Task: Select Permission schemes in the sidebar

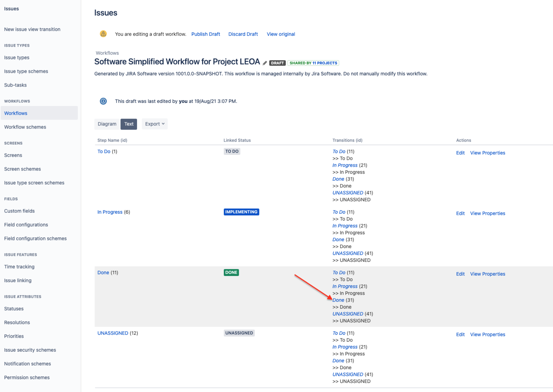Action: pos(27,377)
